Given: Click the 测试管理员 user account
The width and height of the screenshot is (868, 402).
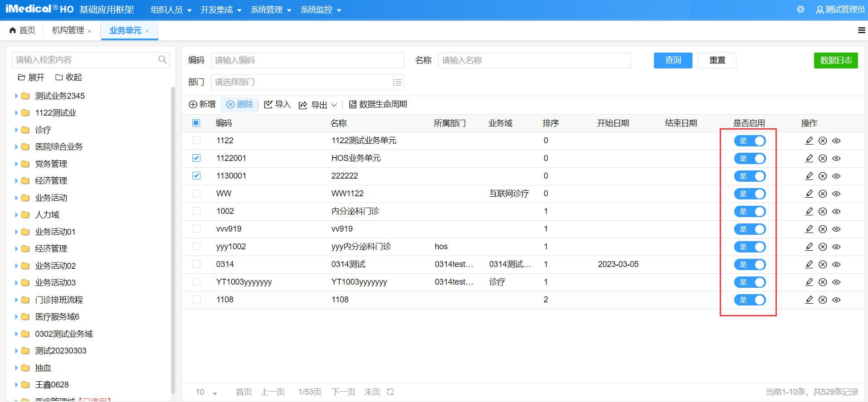Looking at the screenshot, I should pyautogui.click(x=840, y=10).
